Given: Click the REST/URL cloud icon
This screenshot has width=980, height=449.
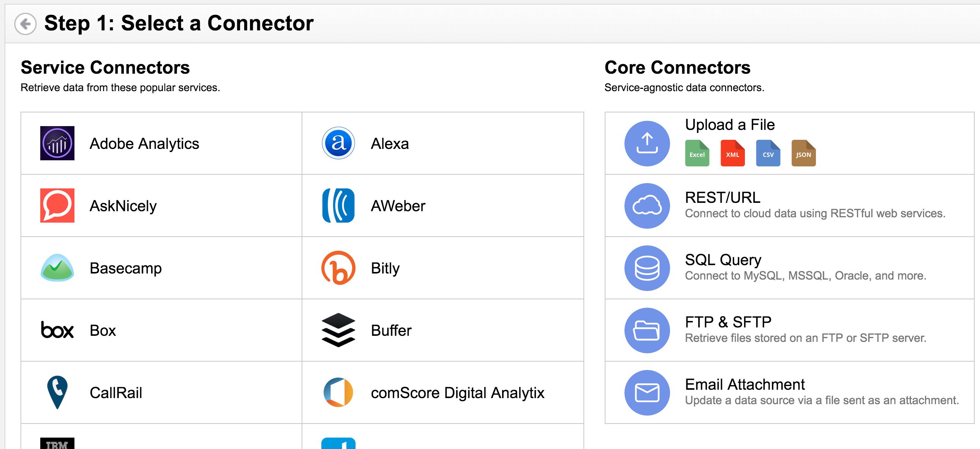Looking at the screenshot, I should (x=647, y=206).
